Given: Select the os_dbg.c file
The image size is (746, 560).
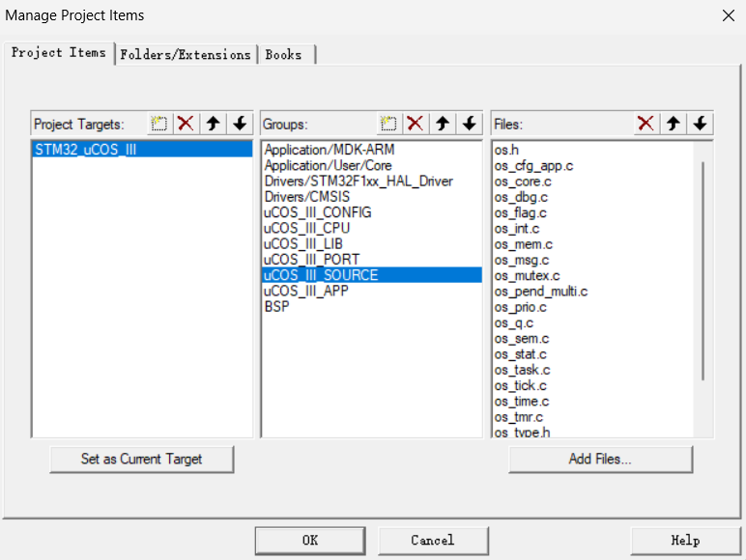Looking at the screenshot, I should (x=592, y=197).
